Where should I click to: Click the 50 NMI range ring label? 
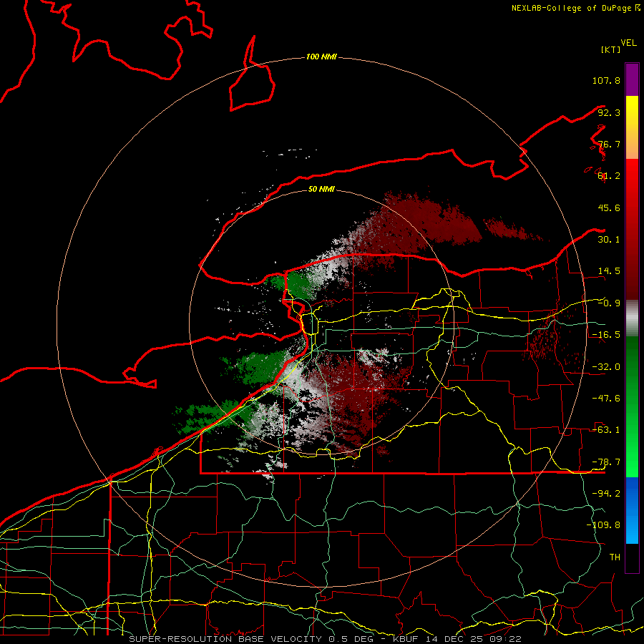tap(321, 189)
